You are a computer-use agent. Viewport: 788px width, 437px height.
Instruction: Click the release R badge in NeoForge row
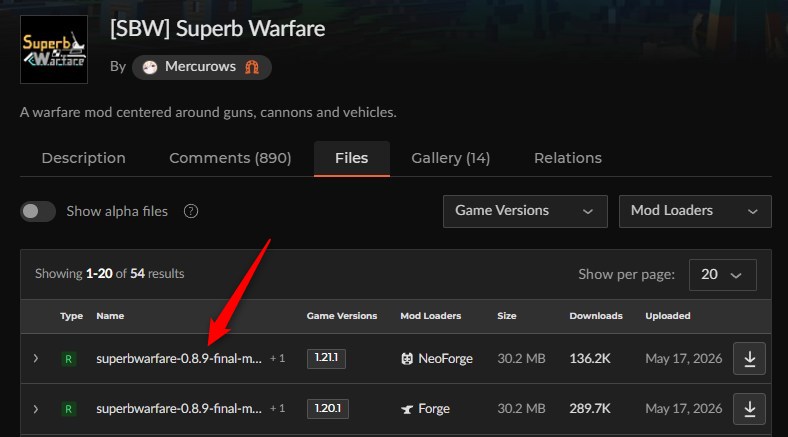(x=69, y=359)
